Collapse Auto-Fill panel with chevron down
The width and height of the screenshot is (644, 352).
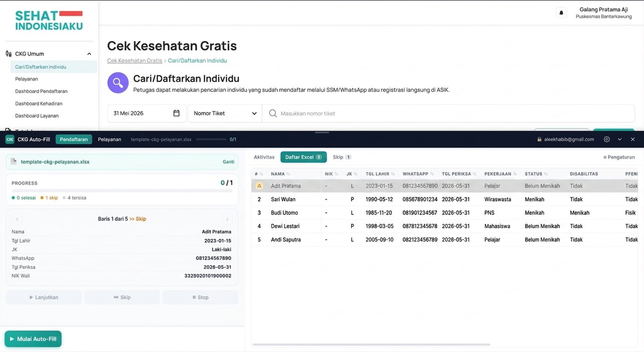pyautogui.click(x=620, y=139)
